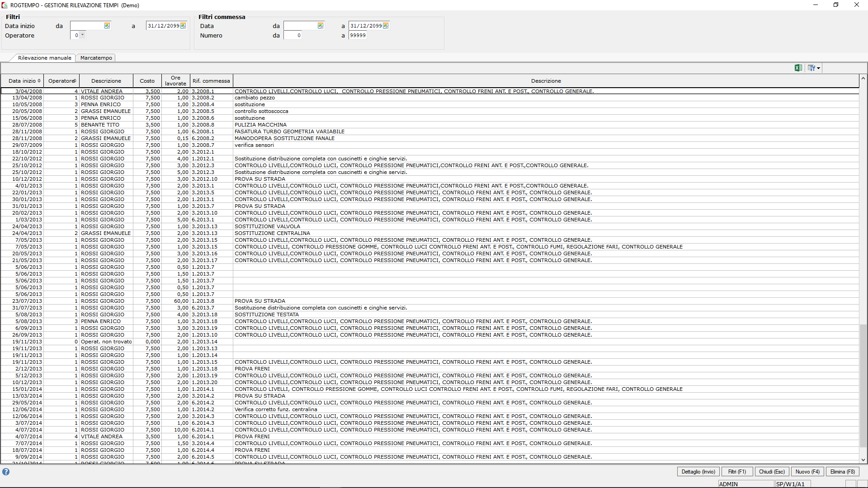
Task: Open the blue help question mark icon
Action: click(6, 472)
